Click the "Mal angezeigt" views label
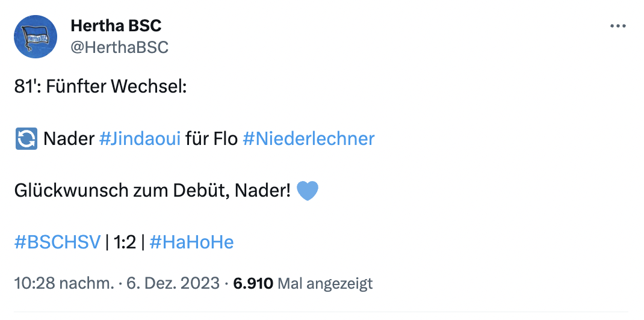 [327, 283]
